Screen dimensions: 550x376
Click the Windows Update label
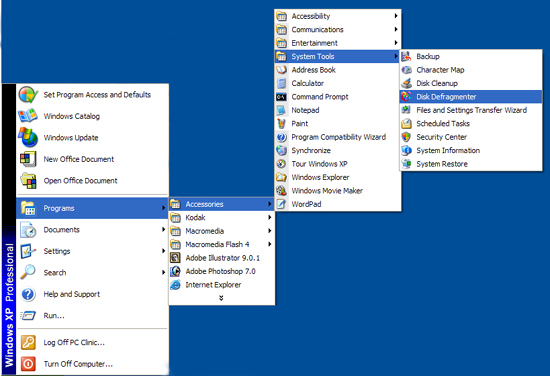tap(71, 137)
